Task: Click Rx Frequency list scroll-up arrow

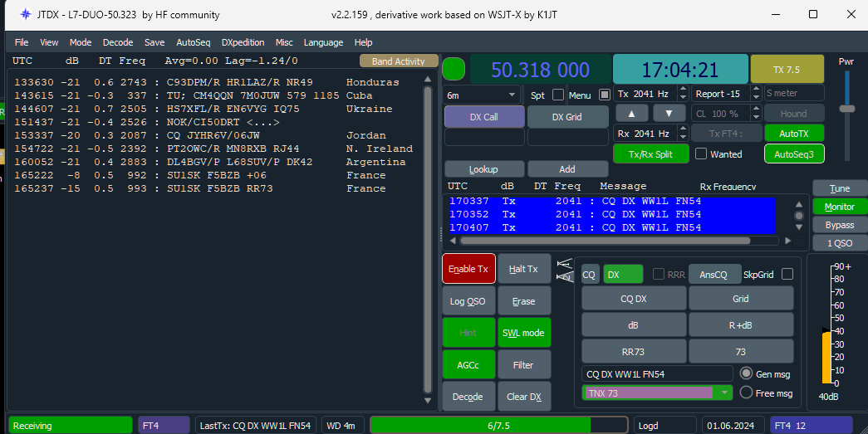Action: pos(799,204)
